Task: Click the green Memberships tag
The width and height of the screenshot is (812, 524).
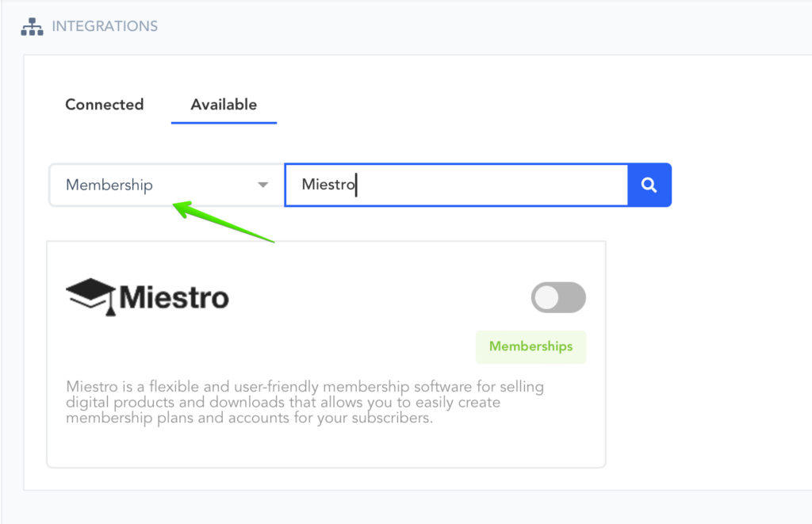Action: (530, 346)
